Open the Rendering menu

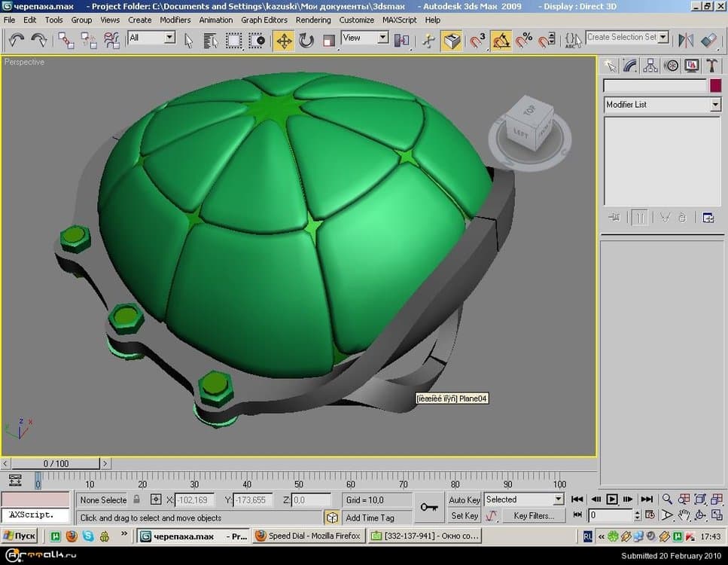tap(313, 20)
